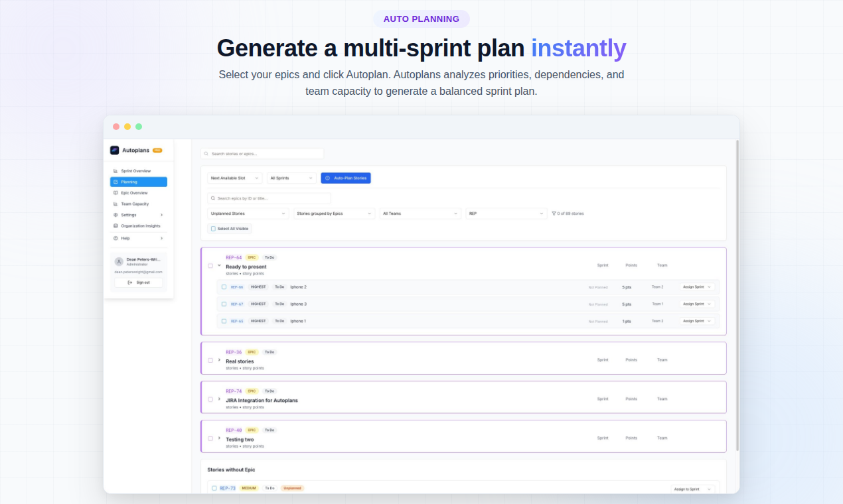Screen dimensions: 843x504
Task: Click Search epics by ID or title field
Action: point(269,198)
